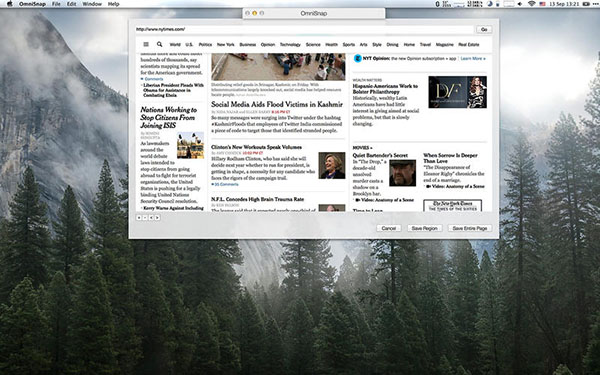Open the Help menu
The image size is (600, 375).
coord(114,4)
